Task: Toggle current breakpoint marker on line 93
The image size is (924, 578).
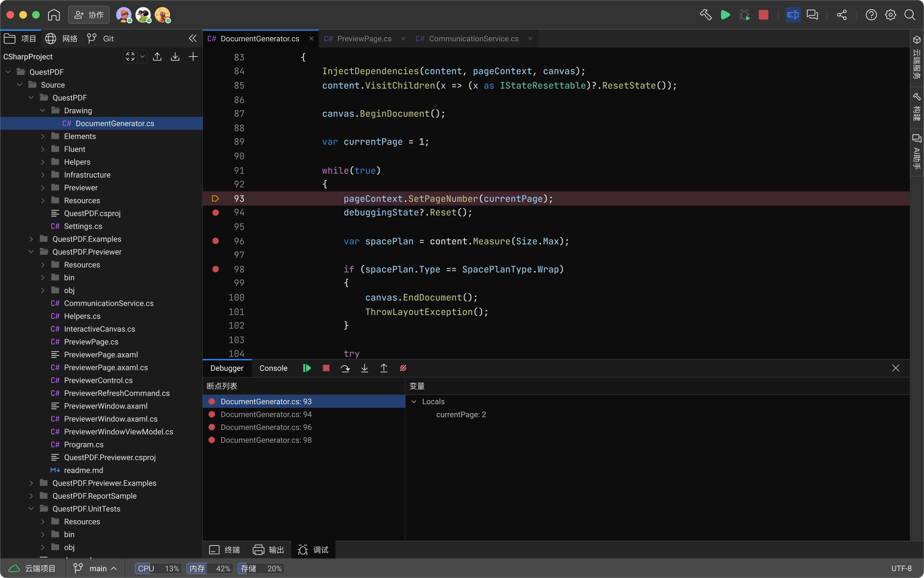Action: (x=215, y=198)
